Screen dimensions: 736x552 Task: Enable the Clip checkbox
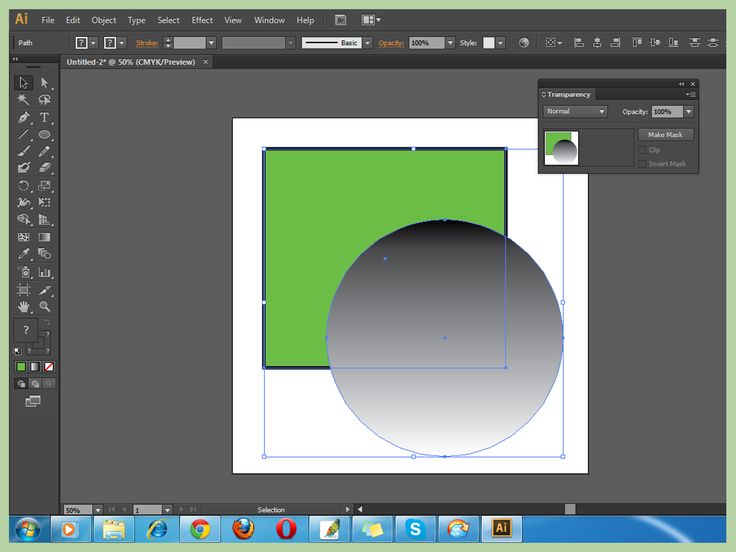pyautogui.click(x=642, y=150)
